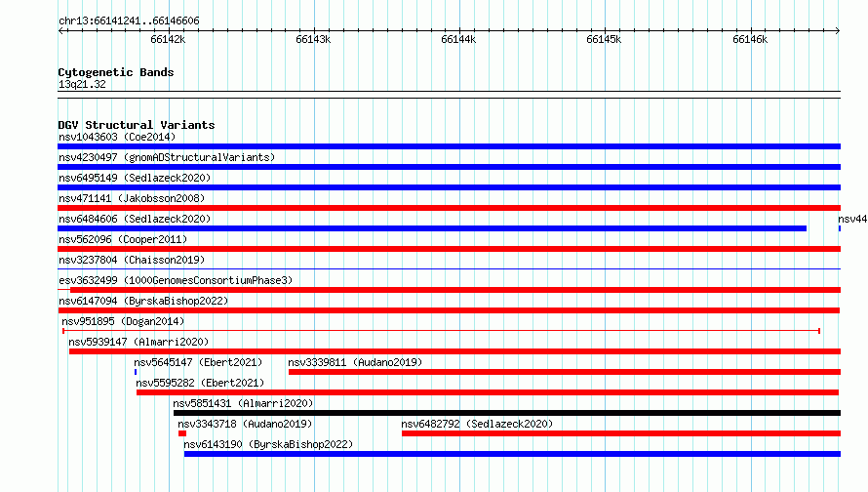
Task: Open nsv5645147 (Ebert2021) label
Action: tap(198, 362)
